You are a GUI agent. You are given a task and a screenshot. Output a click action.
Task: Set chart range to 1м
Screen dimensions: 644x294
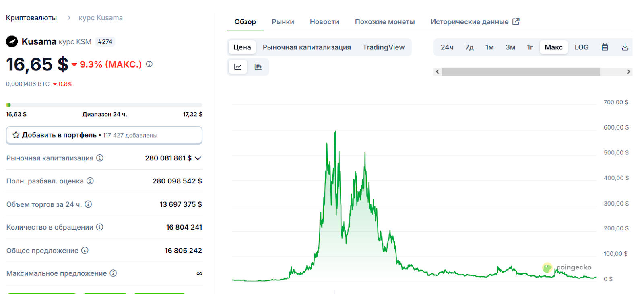point(489,47)
